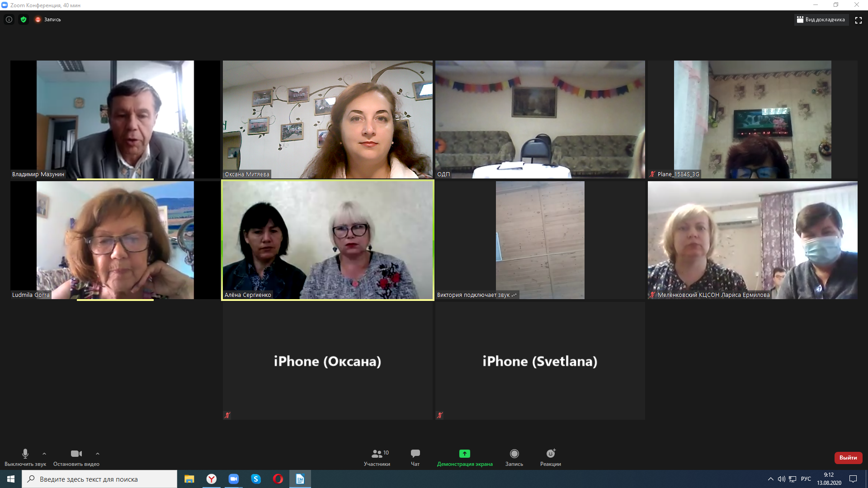Click the green encryption shield icon
The width and height of the screenshot is (868, 488).
tap(24, 19)
